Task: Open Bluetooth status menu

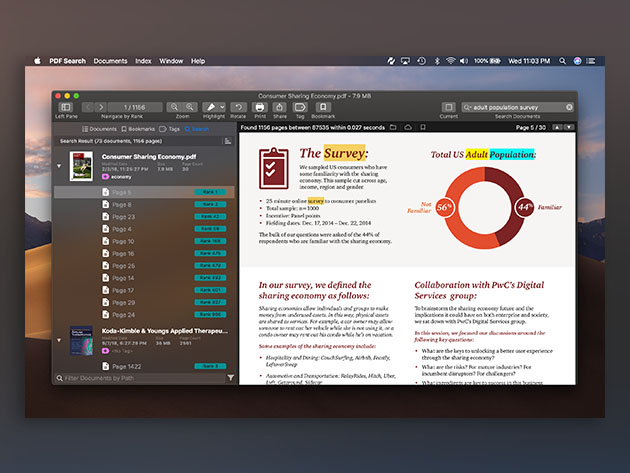Action: click(x=437, y=61)
